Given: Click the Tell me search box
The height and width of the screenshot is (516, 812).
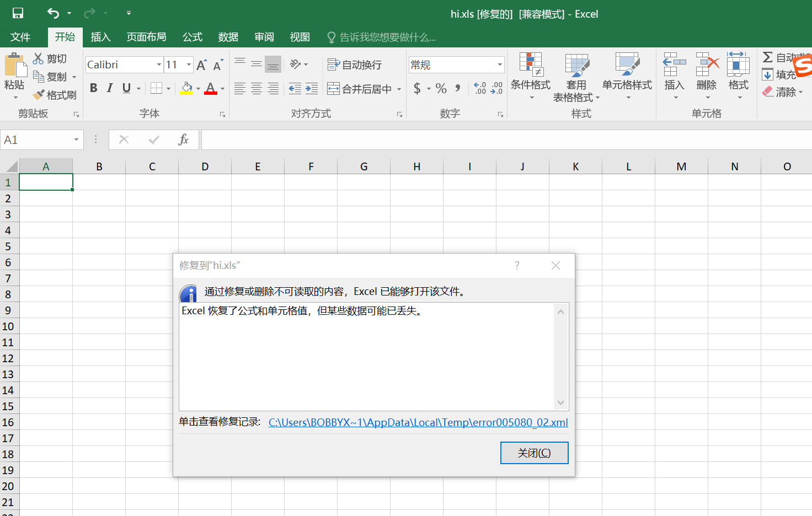Looking at the screenshot, I should (382, 37).
